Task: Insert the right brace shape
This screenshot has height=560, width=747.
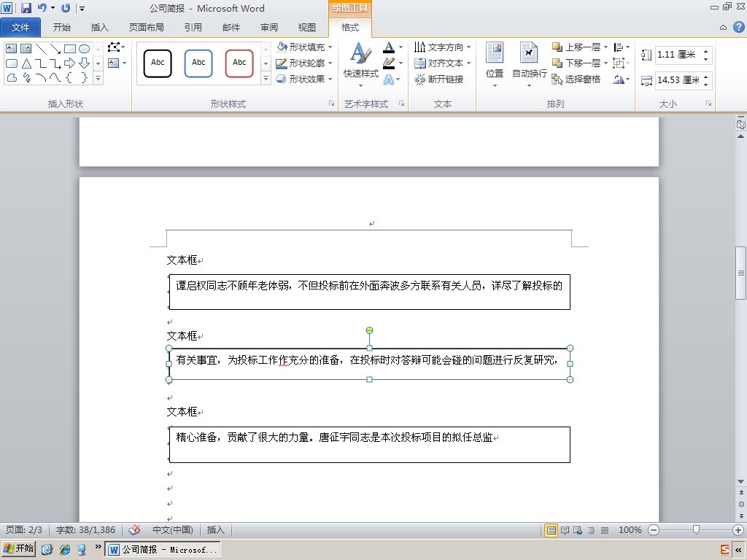Action: (x=85, y=77)
